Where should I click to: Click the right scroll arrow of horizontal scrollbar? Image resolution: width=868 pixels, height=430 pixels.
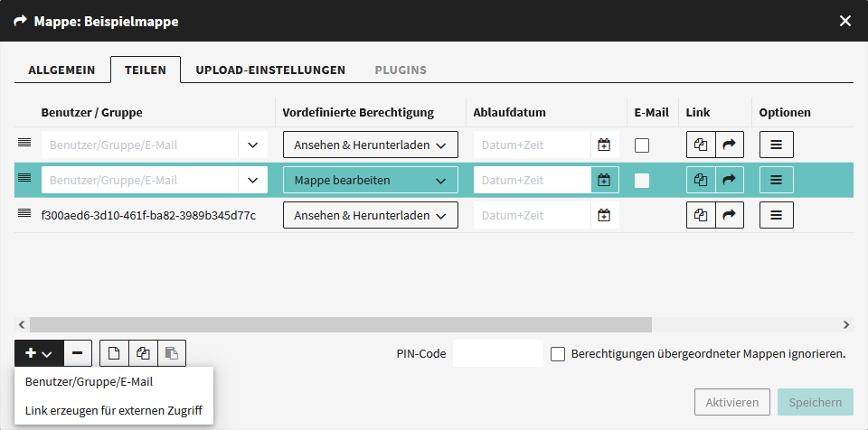click(x=846, y=325)
